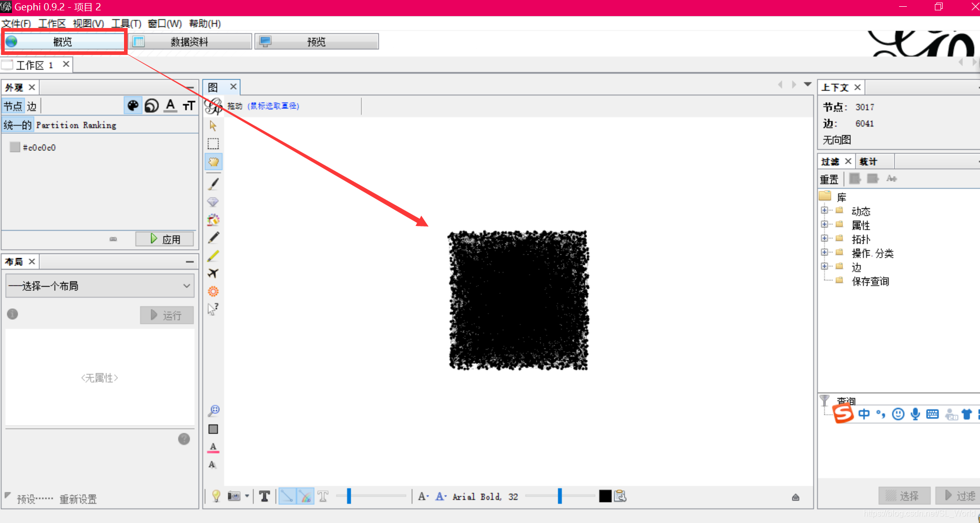980x523 pixels.
Task: Click the 重置 reset filter button
Action: click(829, 179)
